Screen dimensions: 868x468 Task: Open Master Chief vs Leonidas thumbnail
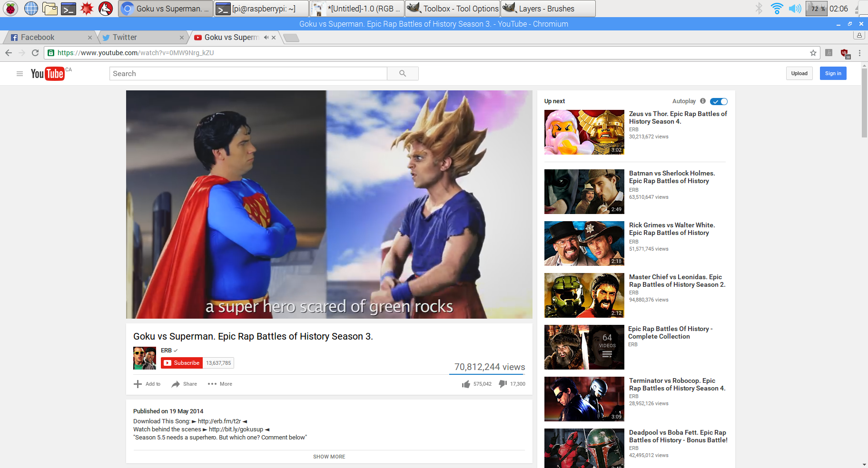(x=584, y=295)
